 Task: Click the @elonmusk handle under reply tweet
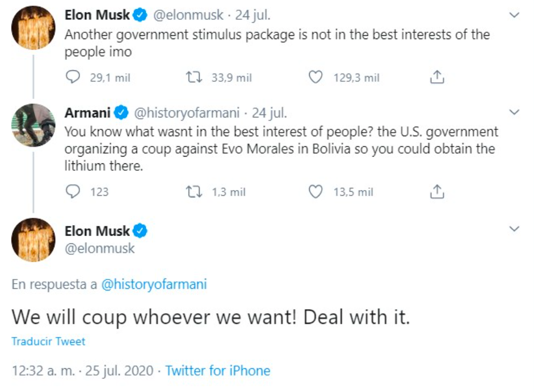pos(100,248)
